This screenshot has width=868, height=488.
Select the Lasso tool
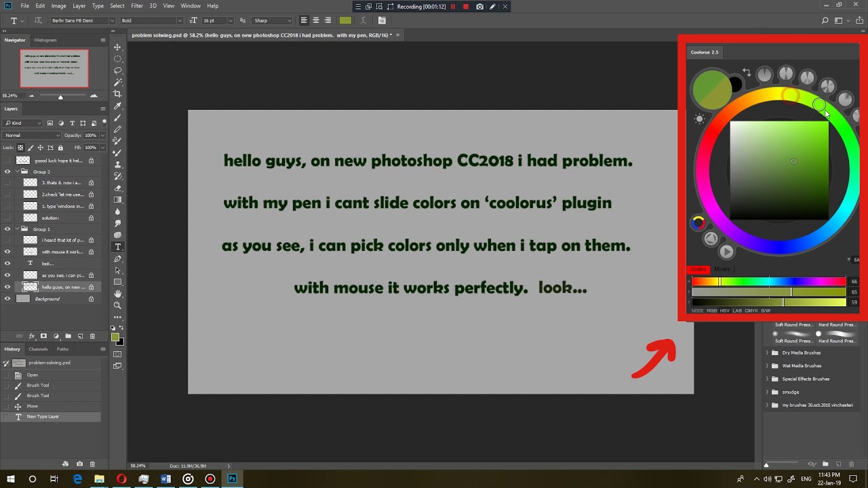117,70
